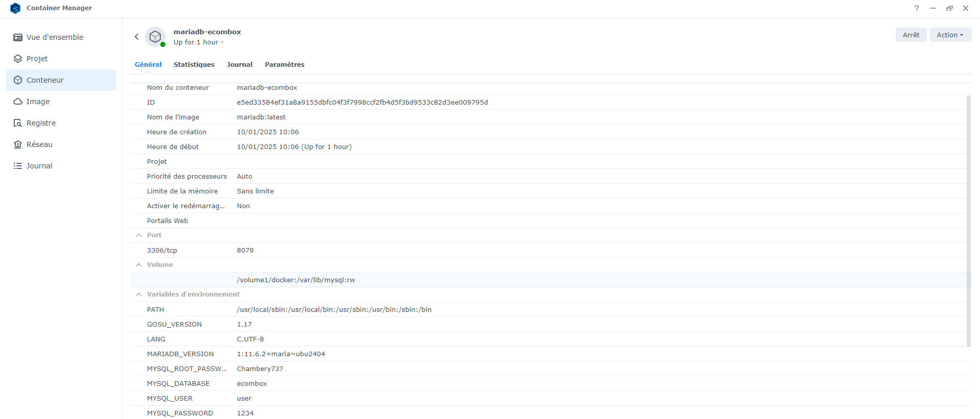The height and width of the screenshot is (419, 980).
Task: Minimize the Container Manager window
Action: click(933, 8)
